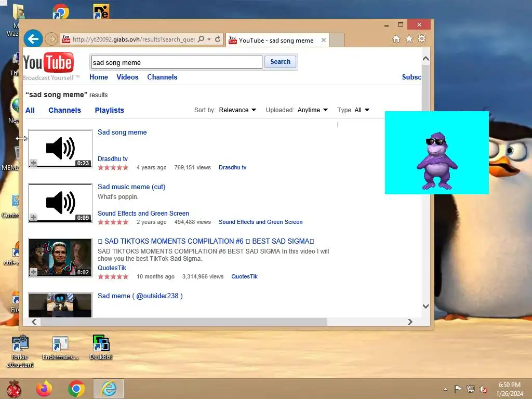Select the Playlists results filter tab

(x=109, y=110)
